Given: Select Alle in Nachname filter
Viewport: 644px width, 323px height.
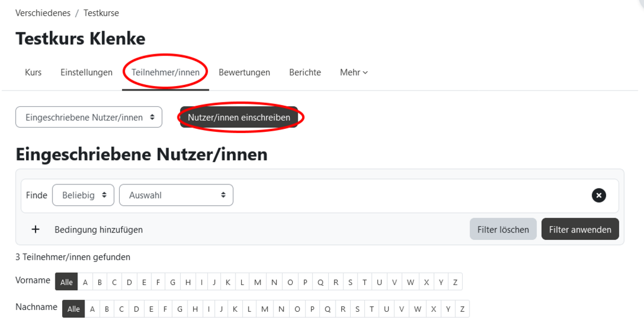Looking at the screenshot, I should pyautogui.click(x=73, y=309).
